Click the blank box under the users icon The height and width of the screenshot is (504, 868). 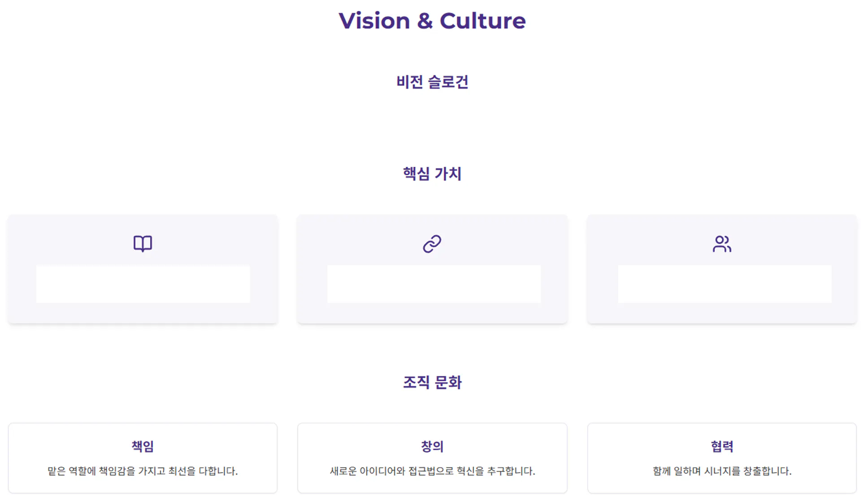tap(725, 284)
